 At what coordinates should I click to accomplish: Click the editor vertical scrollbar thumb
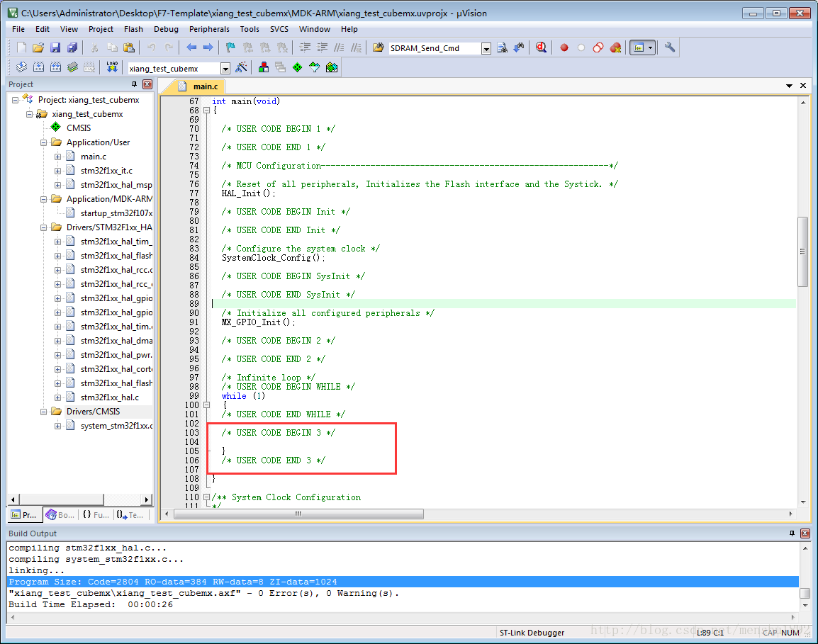coord(803,252)
